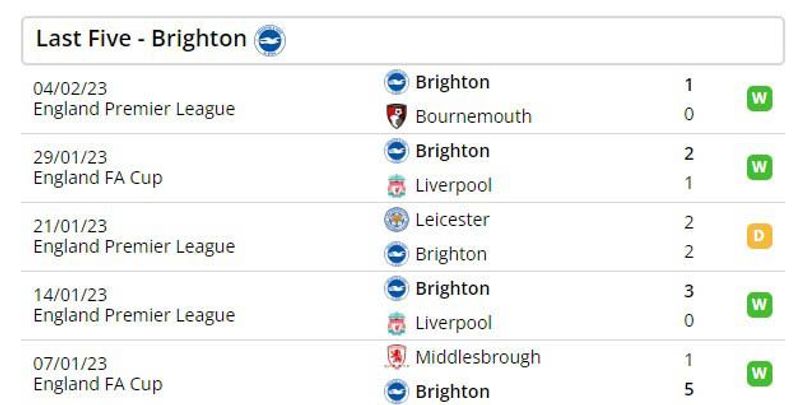Screen dimensions: 800x405
Task: Click the Brighton crest in the 04/02/23 match
Action: (396, 82)
